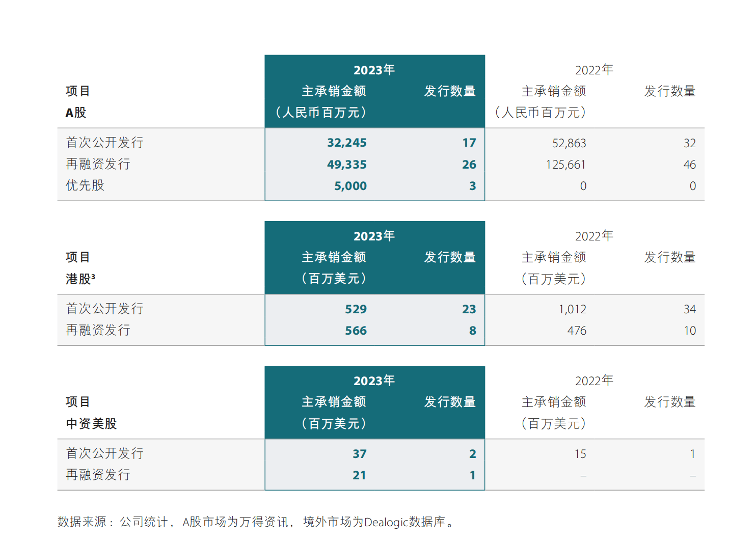Select the 再融资发行 row in the 中资美股 table
This screenshot has width=756, height=542.
[381, 475]
